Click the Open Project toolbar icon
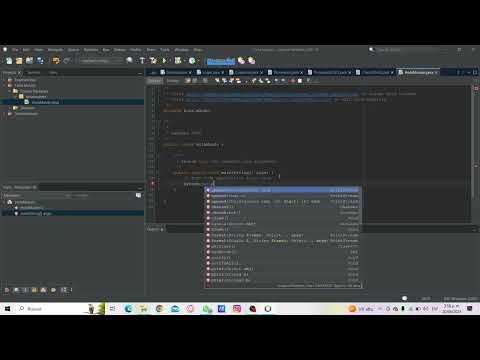The image size is (480, 360). tap(30, 61)
